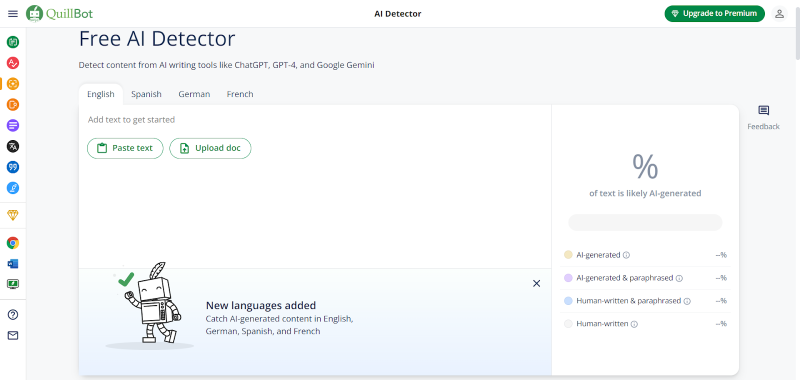The image size is (800, 380).
Task: Open the Grammar Checker sidebar icon
Action: (13, 63)
